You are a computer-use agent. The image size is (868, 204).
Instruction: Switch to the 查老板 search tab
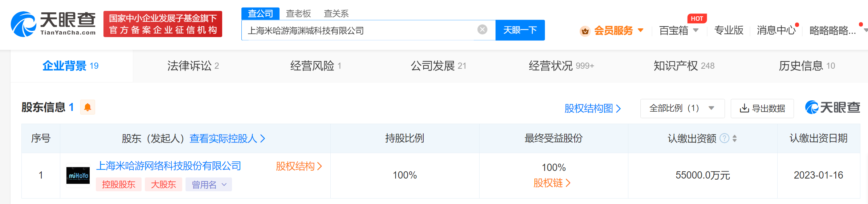click(x=298, y=13)
